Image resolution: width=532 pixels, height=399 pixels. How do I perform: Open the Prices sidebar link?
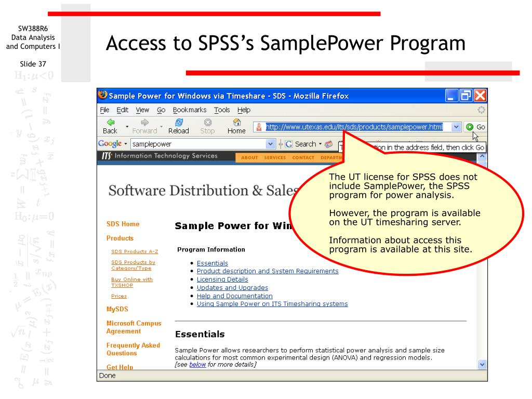119,296
